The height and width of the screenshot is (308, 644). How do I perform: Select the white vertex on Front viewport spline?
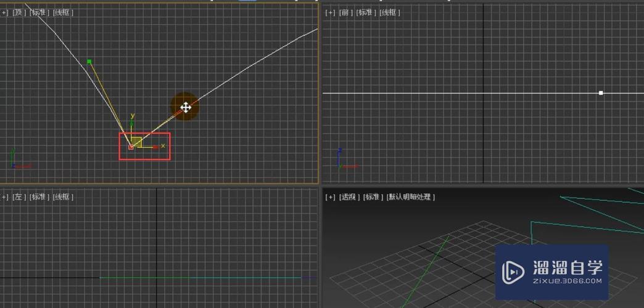click(601, 93)
